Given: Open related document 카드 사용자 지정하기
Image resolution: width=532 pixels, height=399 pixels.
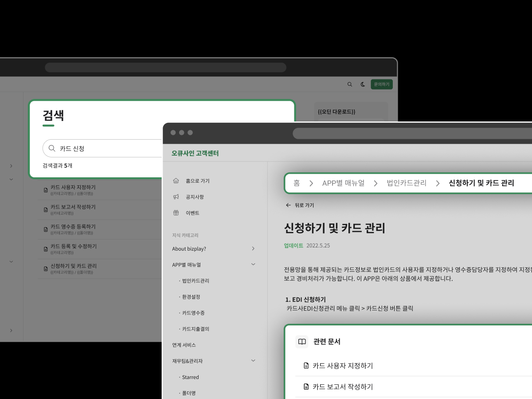Looking at the screenshot, I should tap(343, 366).
